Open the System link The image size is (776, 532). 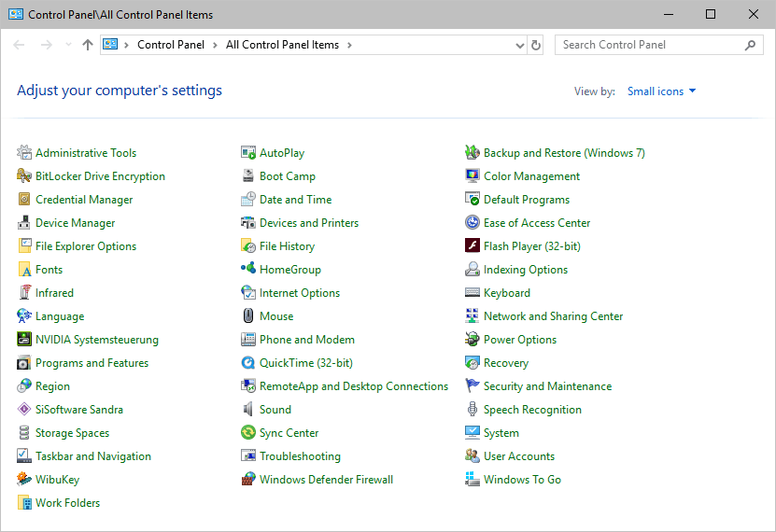(501, 433)
